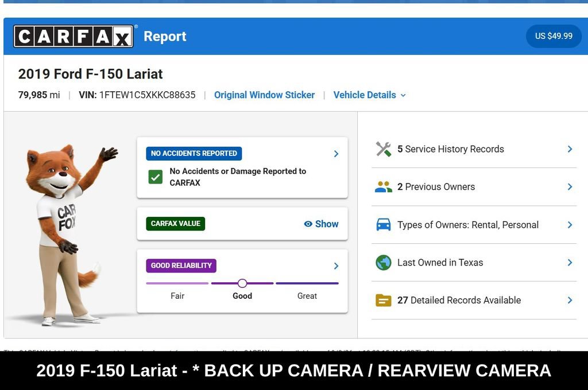
Task: Open the 27 Detailed Records chevron
Action: (x=570, y=300)
